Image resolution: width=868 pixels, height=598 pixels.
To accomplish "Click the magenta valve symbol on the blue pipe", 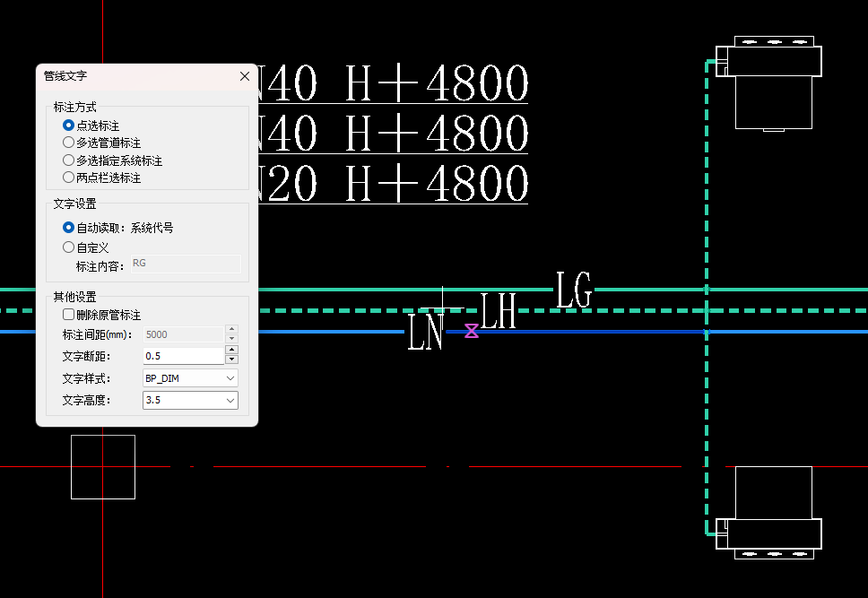I will tap(472, 331).
